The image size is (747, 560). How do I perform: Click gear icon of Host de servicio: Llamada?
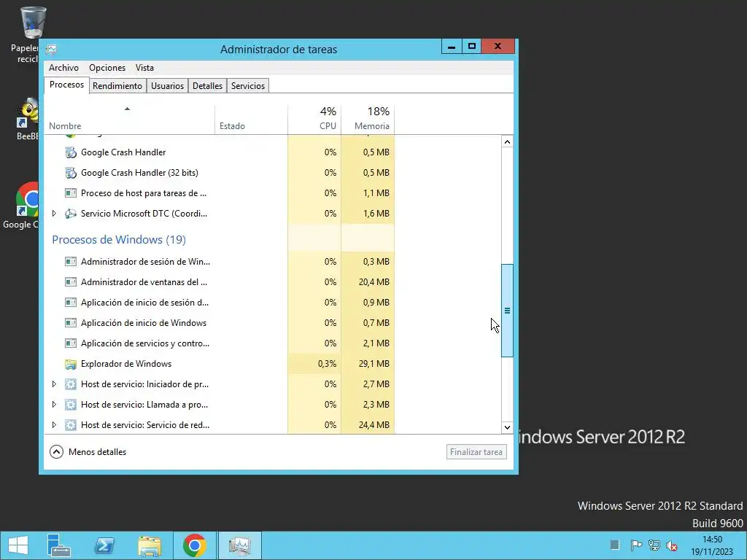71,405
